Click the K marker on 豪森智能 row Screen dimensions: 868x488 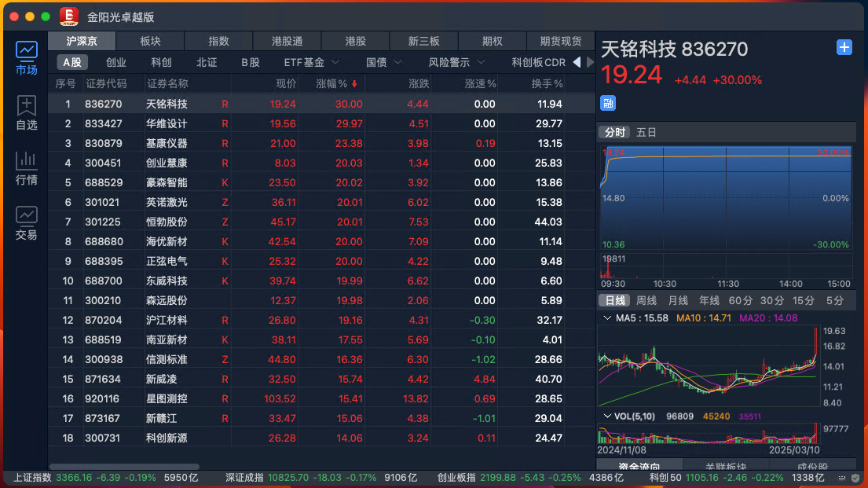pyautogui.click(x=225, y=182)
